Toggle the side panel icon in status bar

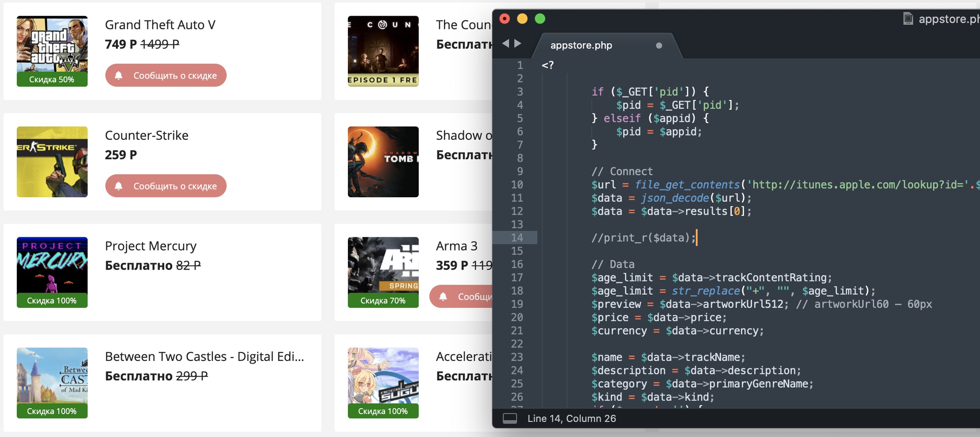[510, 418]
